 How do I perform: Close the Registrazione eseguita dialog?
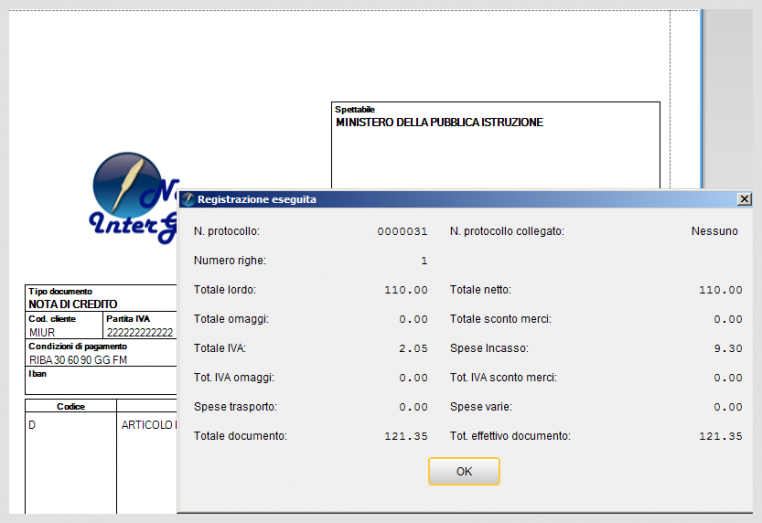(744, 199)
